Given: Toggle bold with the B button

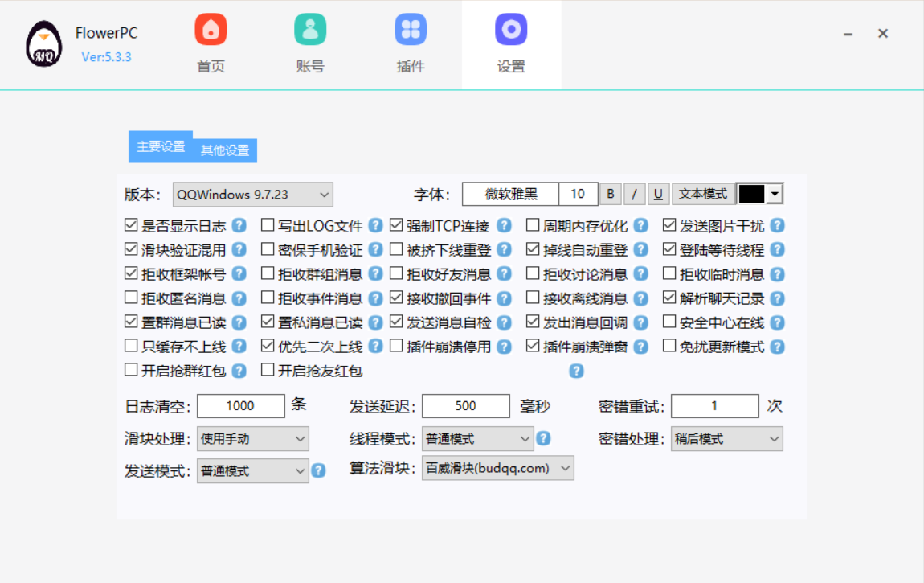Looking at the screenshot, I should (610, 194).
